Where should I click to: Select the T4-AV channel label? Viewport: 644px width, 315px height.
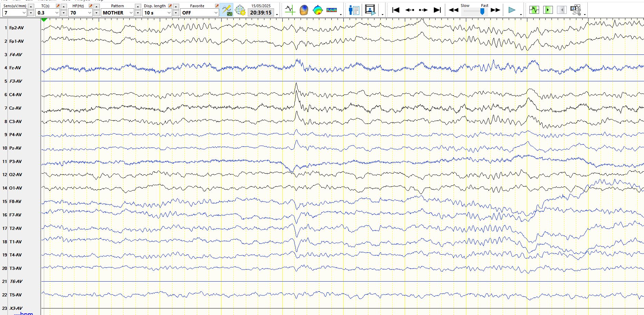16,255
